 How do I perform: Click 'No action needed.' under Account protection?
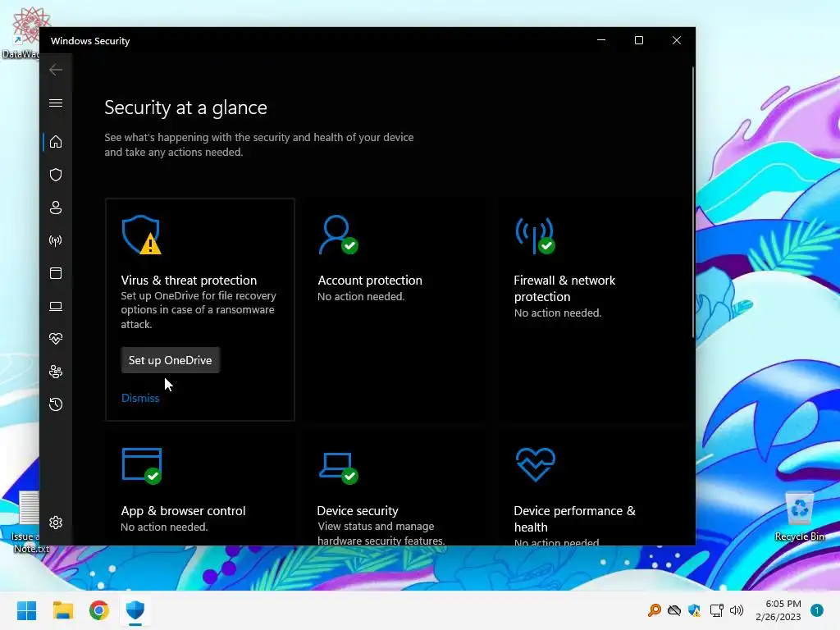pos(361,296)
